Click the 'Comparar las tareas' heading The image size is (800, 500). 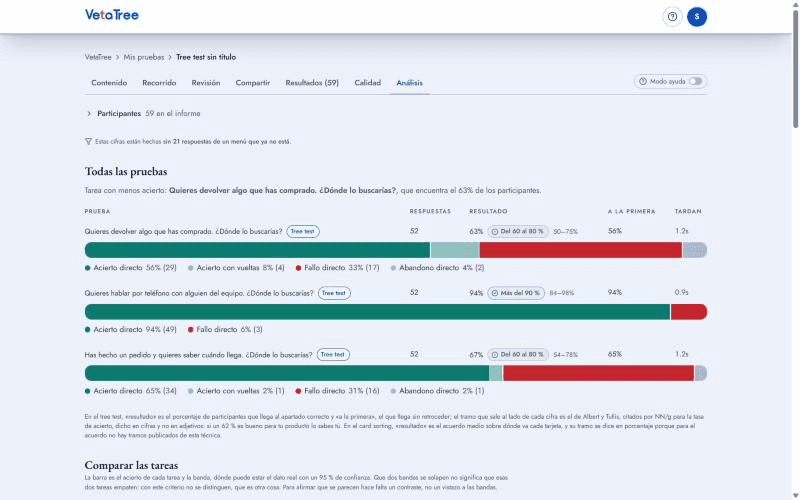pos(131,465)
